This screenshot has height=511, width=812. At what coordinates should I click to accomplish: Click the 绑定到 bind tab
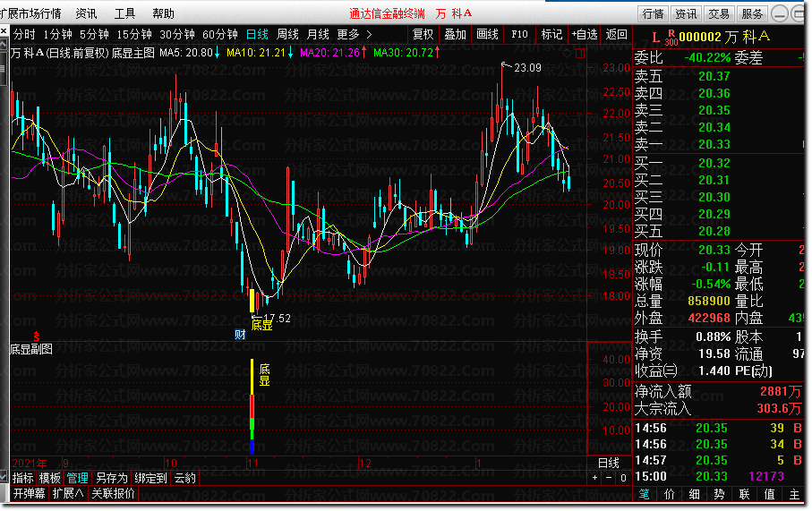click(x=150, y=478)
